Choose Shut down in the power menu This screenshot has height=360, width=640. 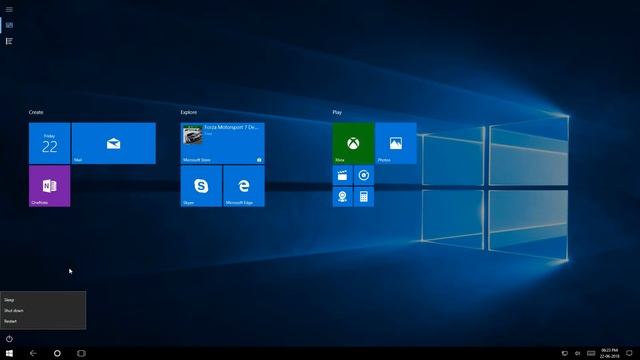(x=43, y=311)
